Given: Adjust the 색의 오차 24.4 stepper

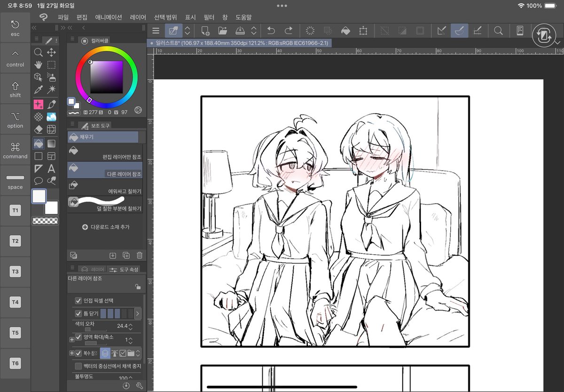Looking at the screenshot, I should point(131,326).
